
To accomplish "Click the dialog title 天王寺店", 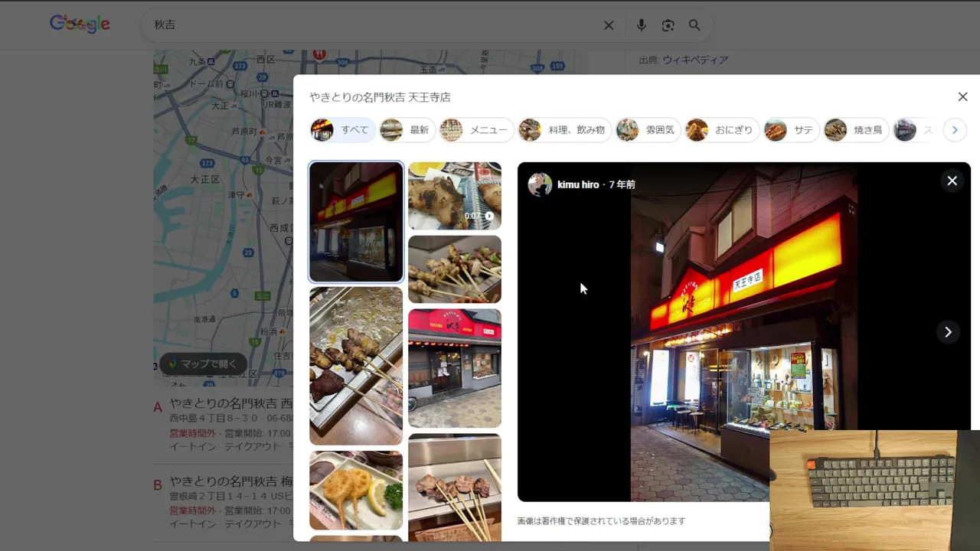I will (429, 97).
